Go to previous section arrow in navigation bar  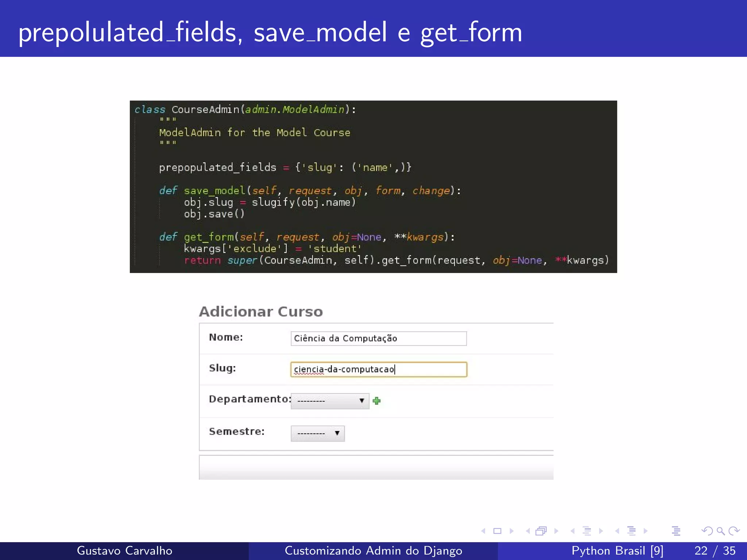coord(617,531)
